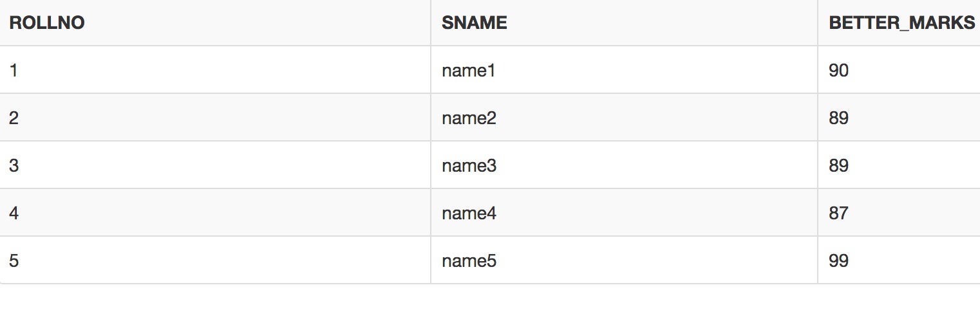The image size is (980, 310).
Task: Select the cell containing name1
Action: [x=624, y=69]
